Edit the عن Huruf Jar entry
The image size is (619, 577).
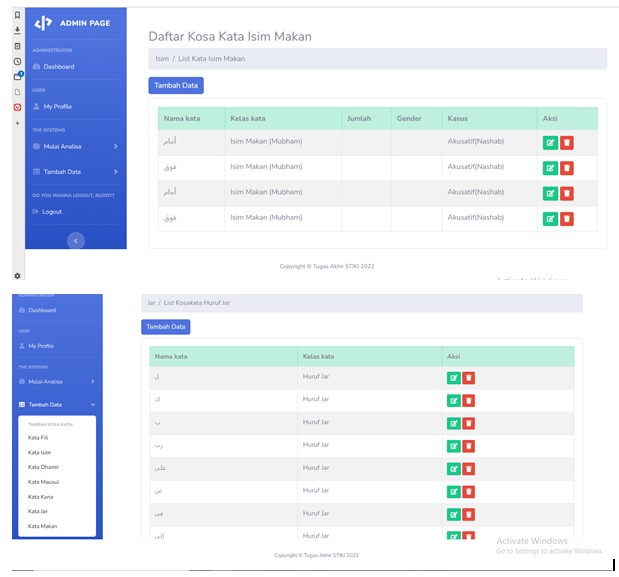click(454, 492)
